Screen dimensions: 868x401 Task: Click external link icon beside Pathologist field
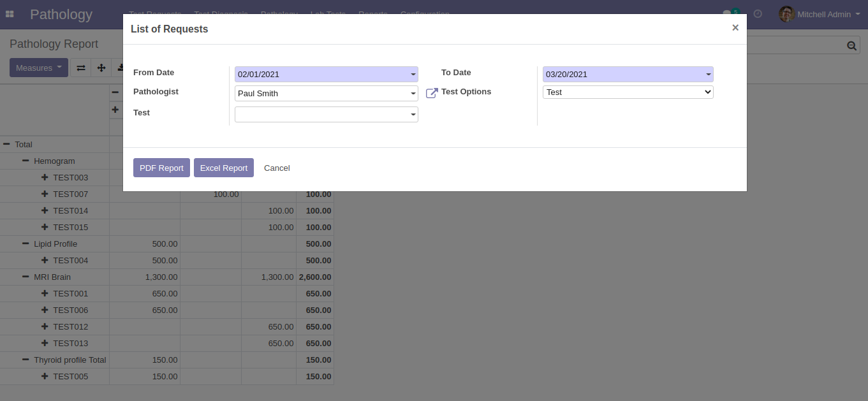point(432,94)
